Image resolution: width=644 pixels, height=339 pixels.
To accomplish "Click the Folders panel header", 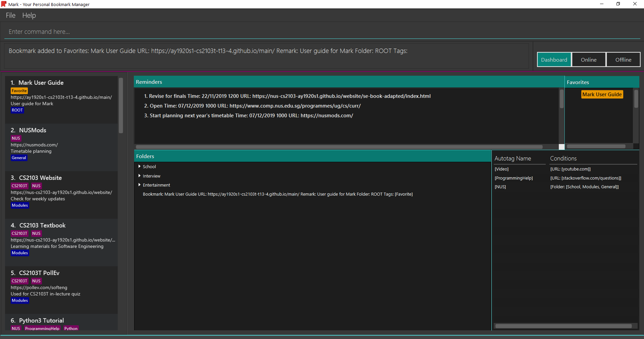I will click(x=313, y=156).
